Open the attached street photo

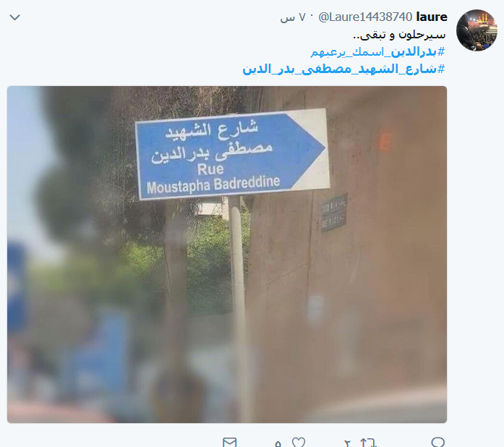[227, 255]
